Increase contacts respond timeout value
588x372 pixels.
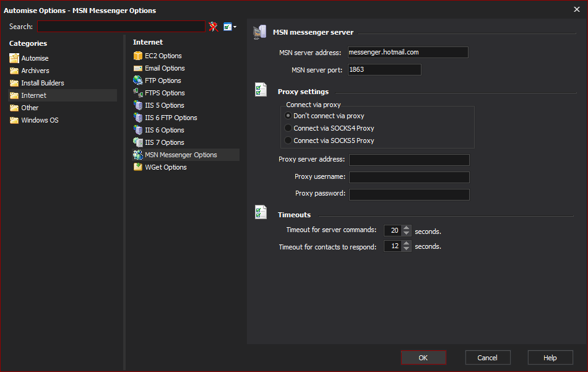click(407, 243)
